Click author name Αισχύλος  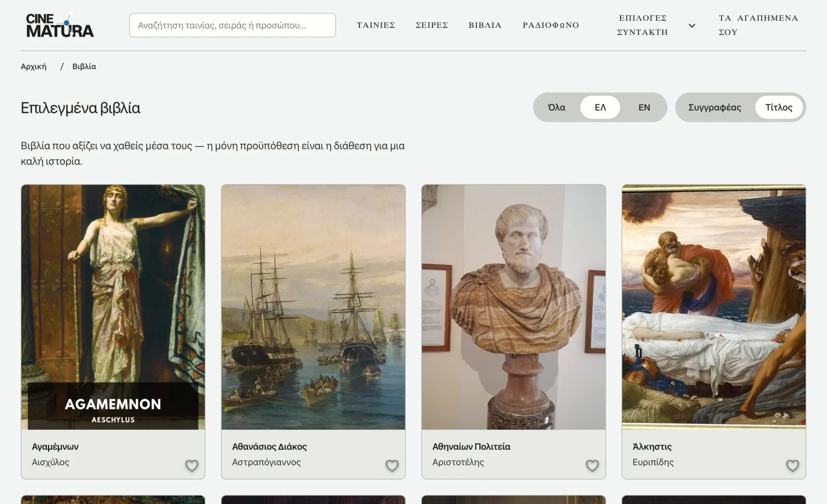[x=51, y=462]
